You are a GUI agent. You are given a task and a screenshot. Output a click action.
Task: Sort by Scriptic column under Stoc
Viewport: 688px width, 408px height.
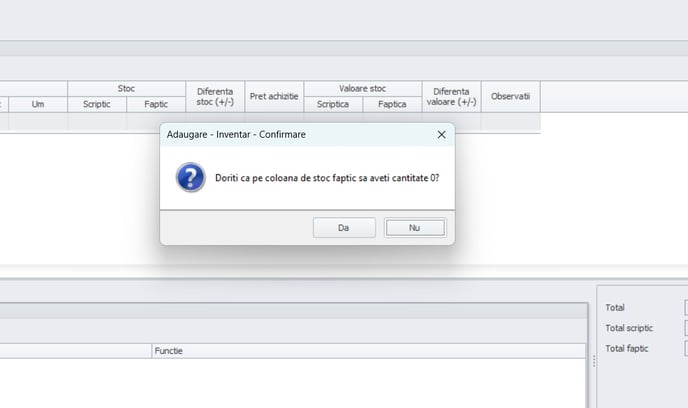pos(97,104)
